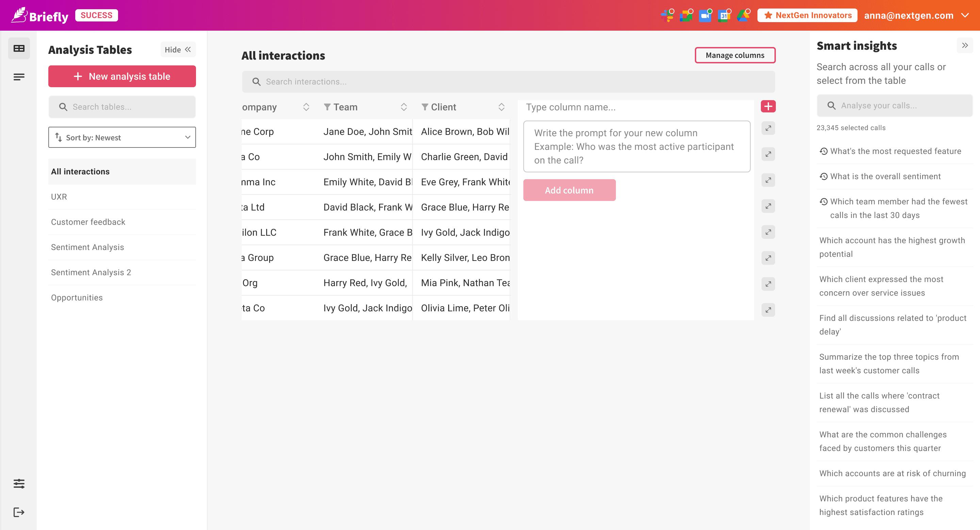Image resolution: width=980 pixels, height=530 pixels.
Task: Select the Sentiment Analysis 2 table
Action: pos(91,272)
